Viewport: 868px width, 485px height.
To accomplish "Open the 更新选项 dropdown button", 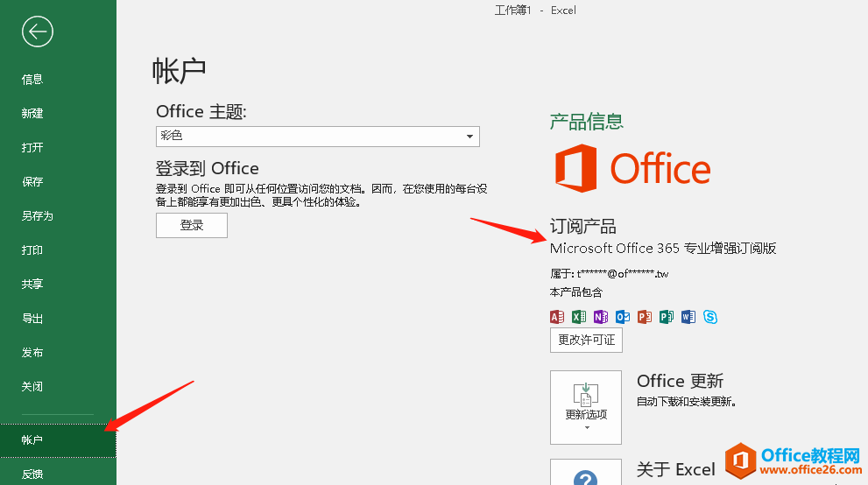I will (x=586, y=407).
